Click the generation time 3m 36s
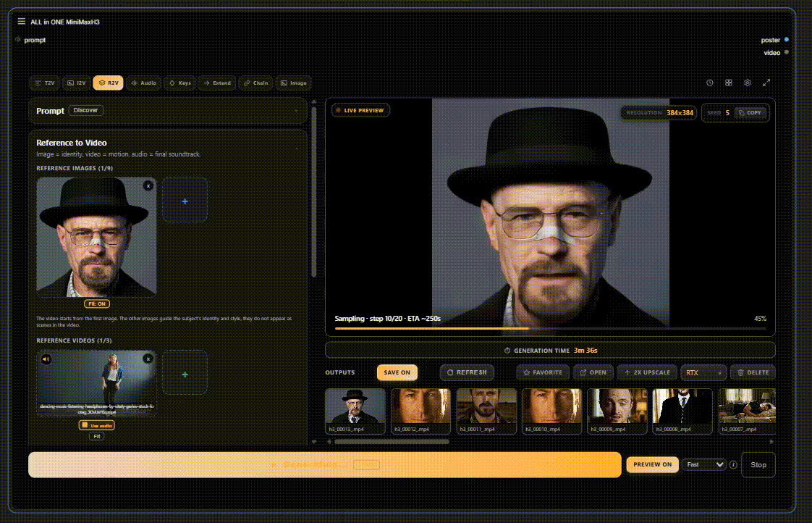 [x=585, y=351]
